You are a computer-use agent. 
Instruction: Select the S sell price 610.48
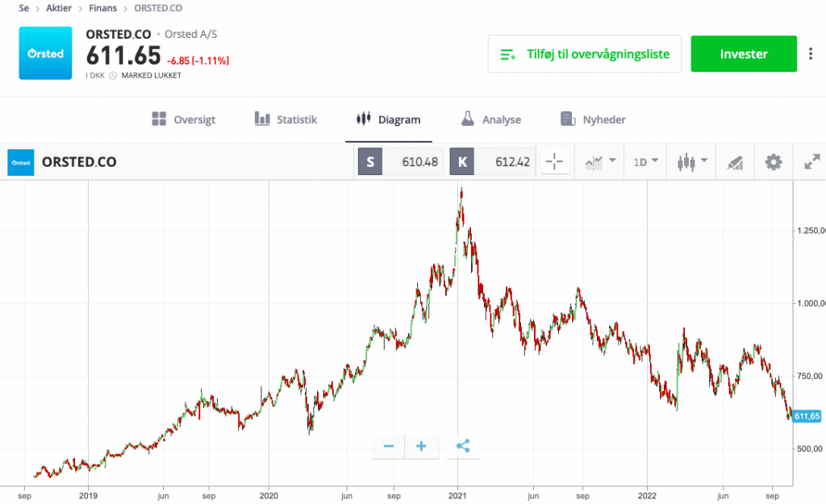402,162
